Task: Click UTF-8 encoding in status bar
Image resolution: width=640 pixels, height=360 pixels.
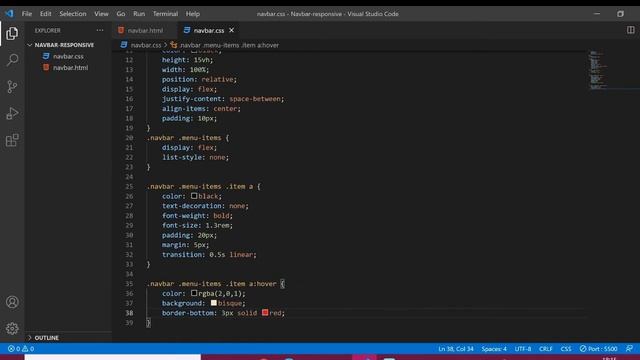Action: click(523, 349)
